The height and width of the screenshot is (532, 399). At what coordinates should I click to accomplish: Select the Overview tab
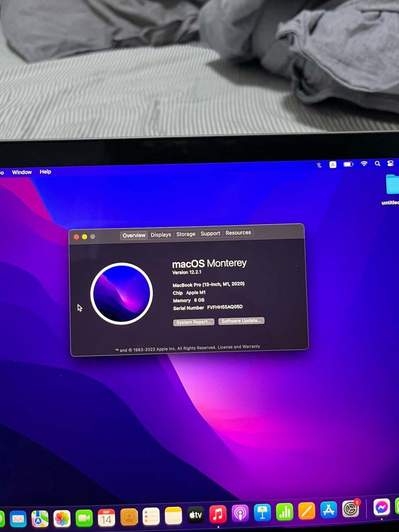click(134, 235)
